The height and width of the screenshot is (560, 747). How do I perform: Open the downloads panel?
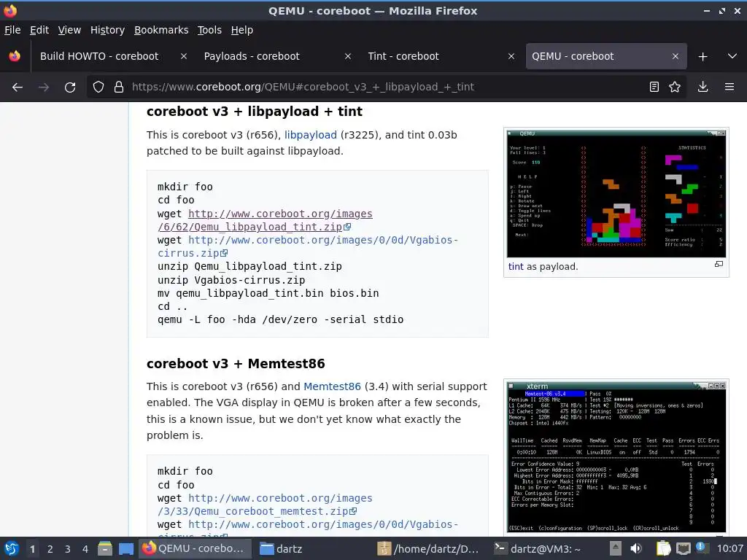pyautogui.click(x=703, y=87)
